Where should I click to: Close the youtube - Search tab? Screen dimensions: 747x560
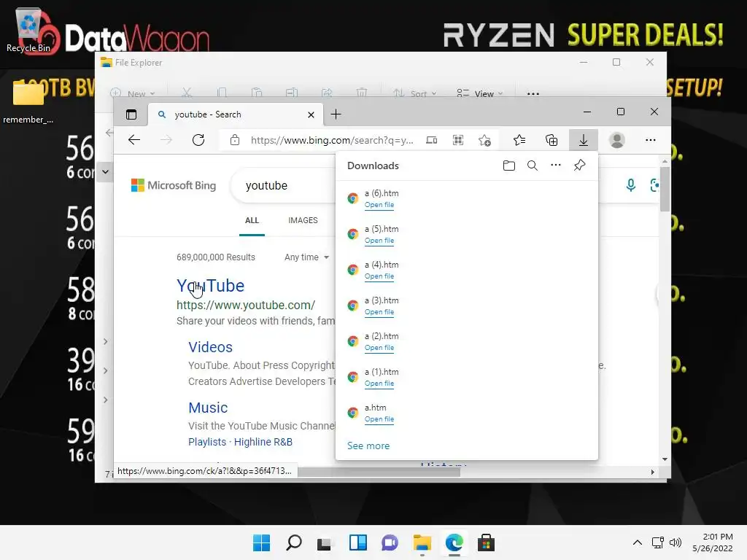point(311,114)
